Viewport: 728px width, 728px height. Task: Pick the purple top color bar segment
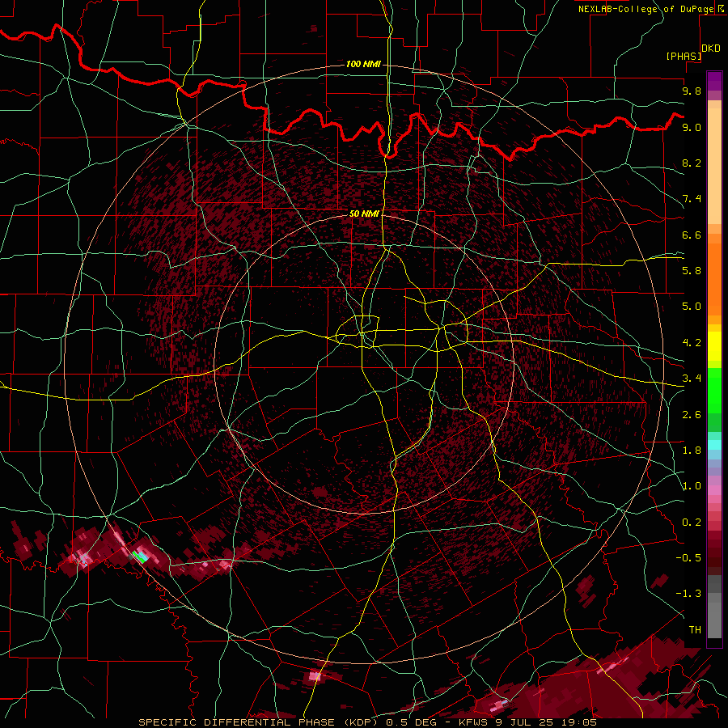point(714,81)
